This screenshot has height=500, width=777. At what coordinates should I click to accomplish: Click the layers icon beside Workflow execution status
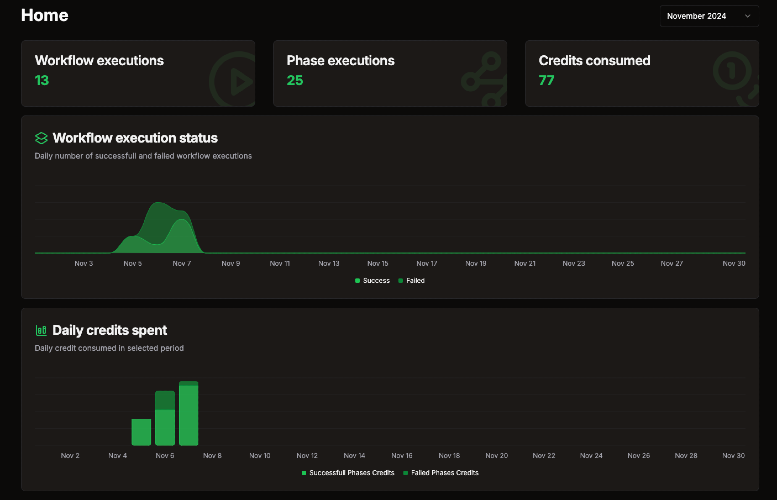(41, 138)
